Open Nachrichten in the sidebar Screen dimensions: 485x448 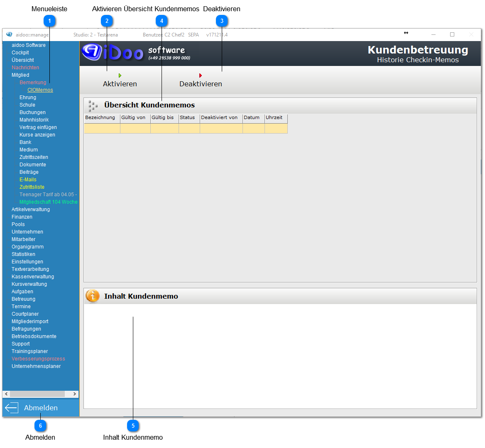pyautogui.click(x=25, y=67)
